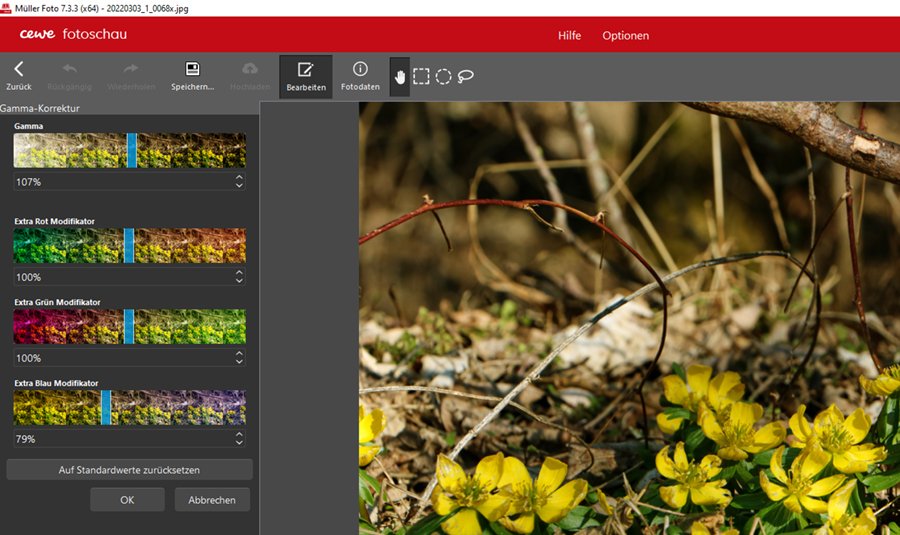Click the Extra Blau Modifikator slider handle
This screenshot has height=535, width=900.
106,407
